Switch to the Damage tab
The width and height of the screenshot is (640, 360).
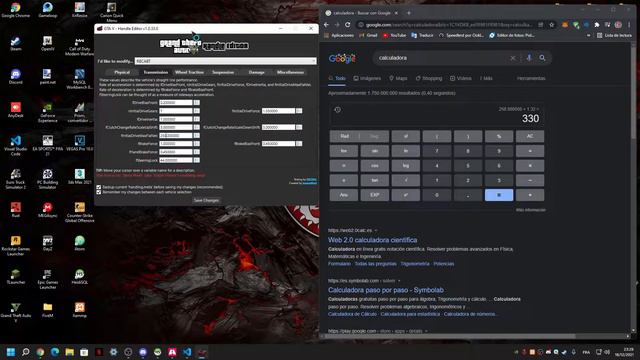pyautogui.click(x=256, y=72)
